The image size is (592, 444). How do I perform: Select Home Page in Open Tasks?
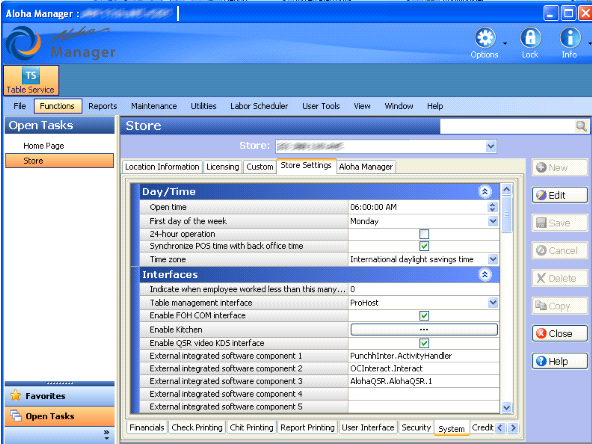(44, 146)
